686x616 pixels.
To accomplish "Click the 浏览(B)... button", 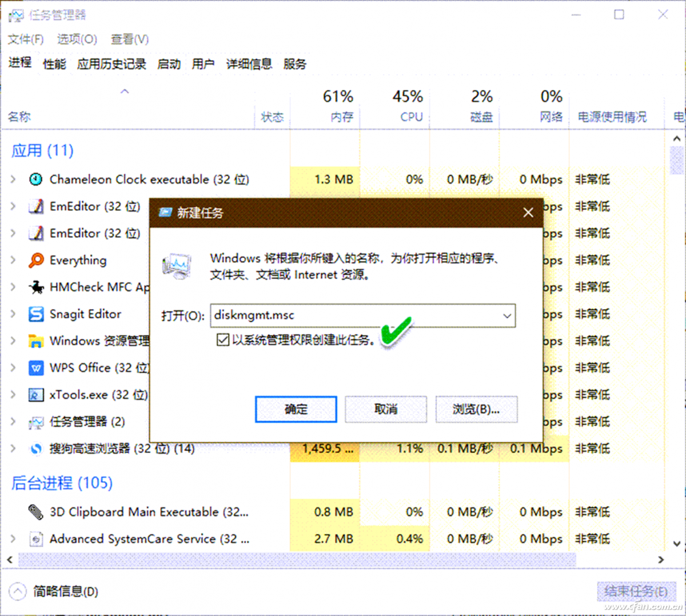I will 476,409.
